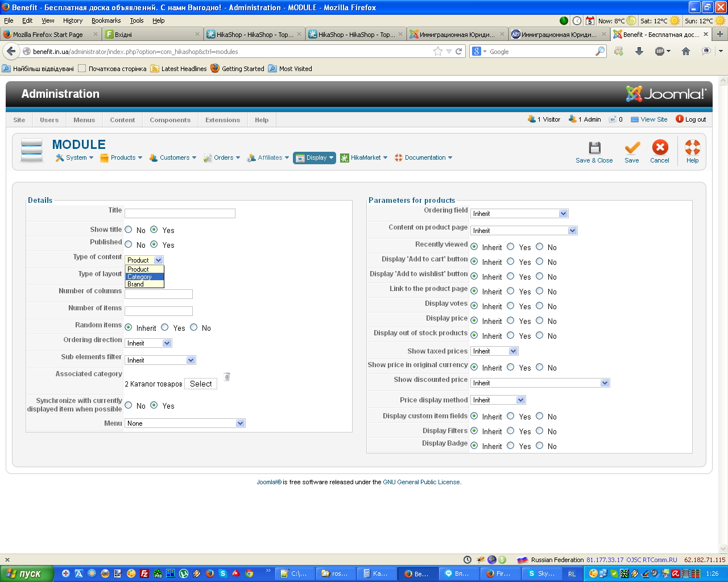
Task: Open the Components menu in admin bar
Action: click(170, 120)
